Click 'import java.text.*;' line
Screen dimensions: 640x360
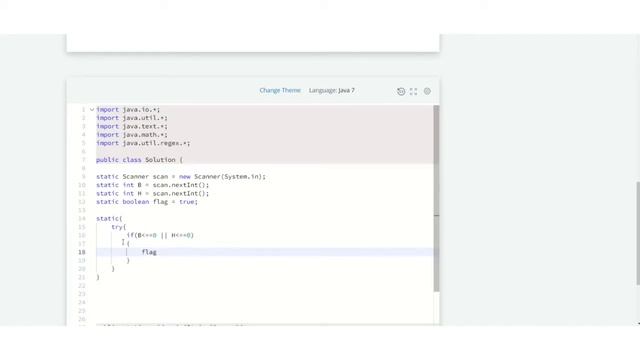click(132, 127)
